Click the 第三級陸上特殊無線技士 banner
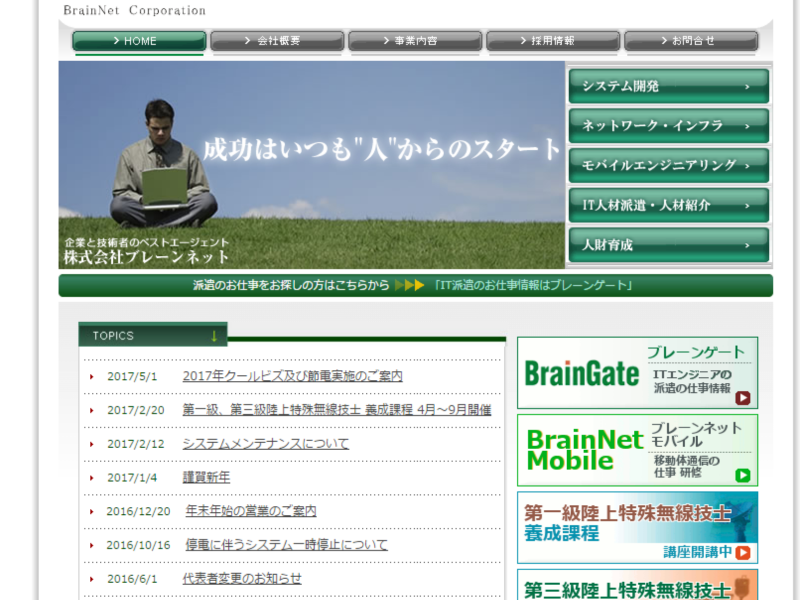 [637, 588]
